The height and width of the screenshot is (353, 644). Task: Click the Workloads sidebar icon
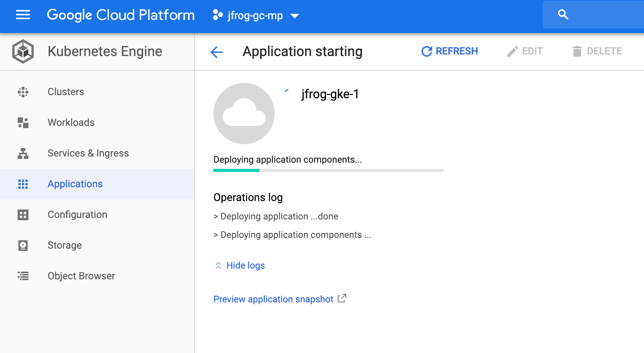pos(23,123)
